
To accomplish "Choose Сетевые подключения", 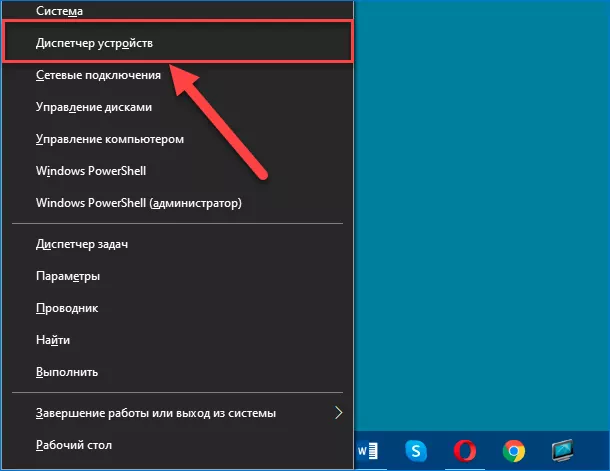I will point(98,75).
